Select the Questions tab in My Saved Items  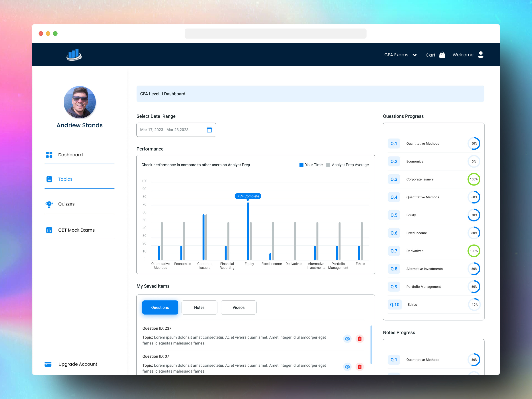(160, 307)
